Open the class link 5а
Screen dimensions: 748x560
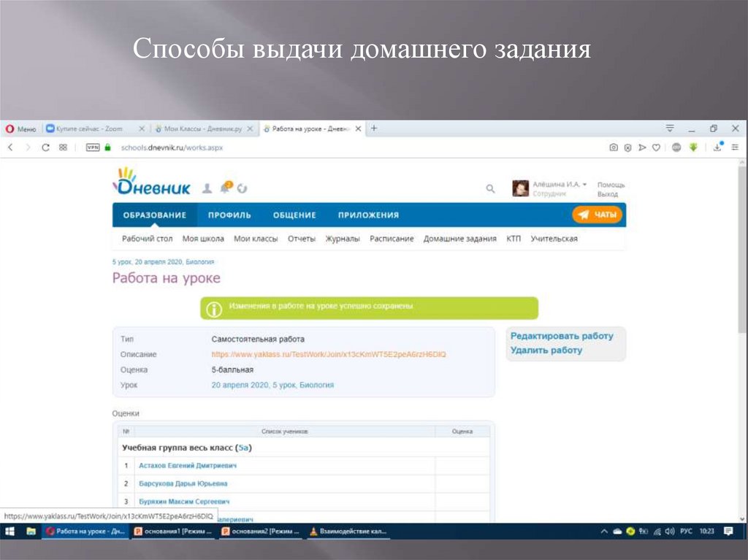[x=243, y=448]
